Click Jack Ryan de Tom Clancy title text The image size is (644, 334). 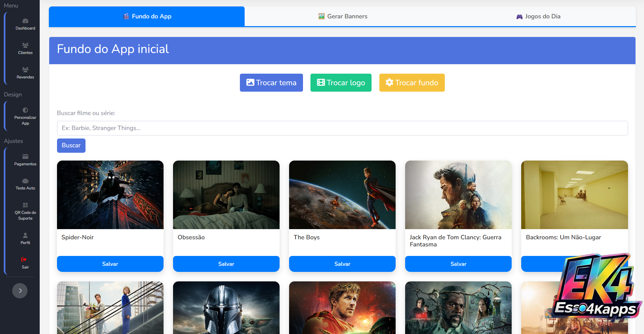point(455,241)
